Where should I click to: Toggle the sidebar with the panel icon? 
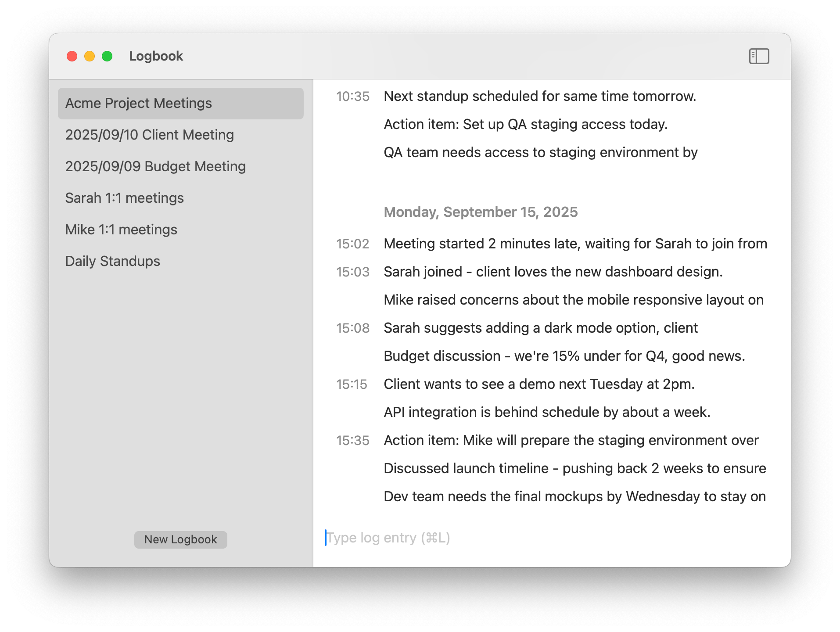coord(759,56)
